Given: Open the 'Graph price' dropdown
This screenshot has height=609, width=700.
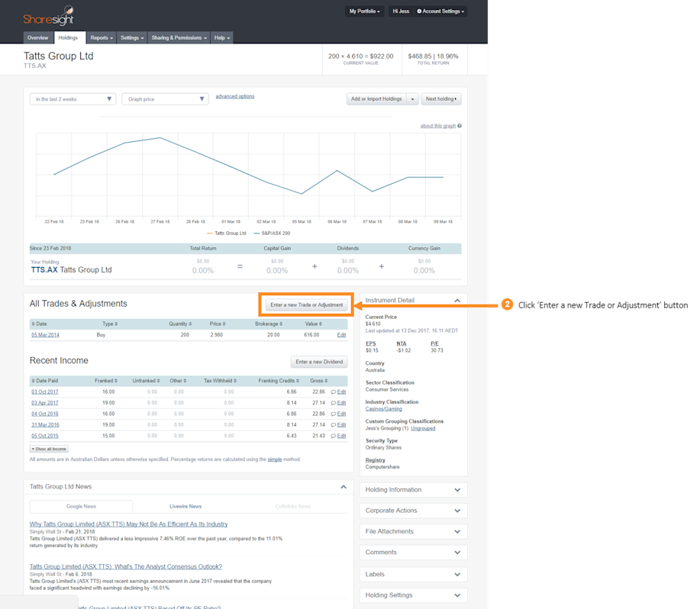Looking at the screenshot, I should 165,99.
